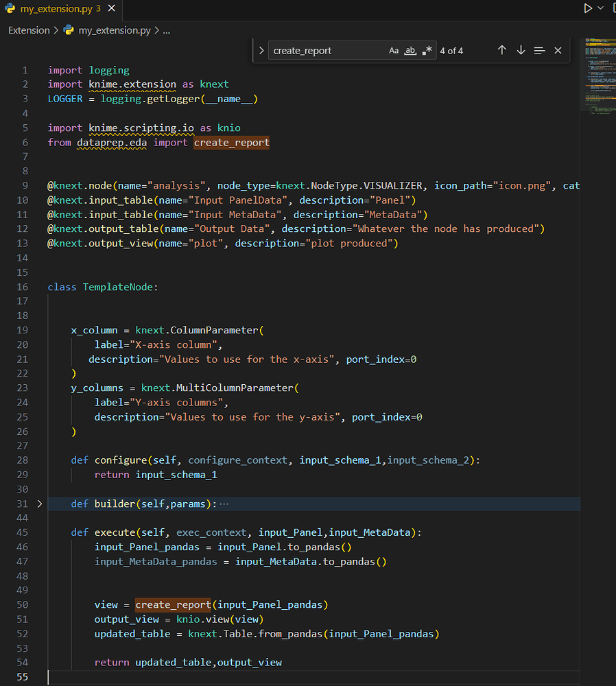616x686 pixels.
Task: Enable regular expression search mode
Action: [x=427, y=50]
